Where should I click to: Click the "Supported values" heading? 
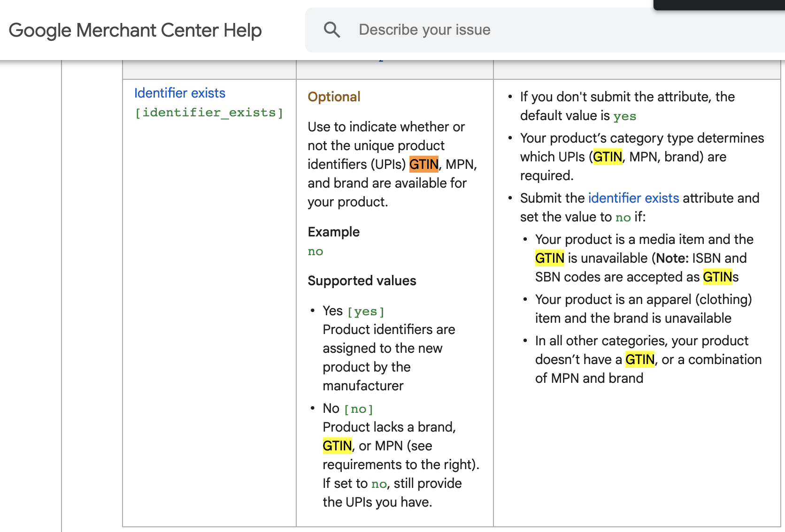click(362, 281)
